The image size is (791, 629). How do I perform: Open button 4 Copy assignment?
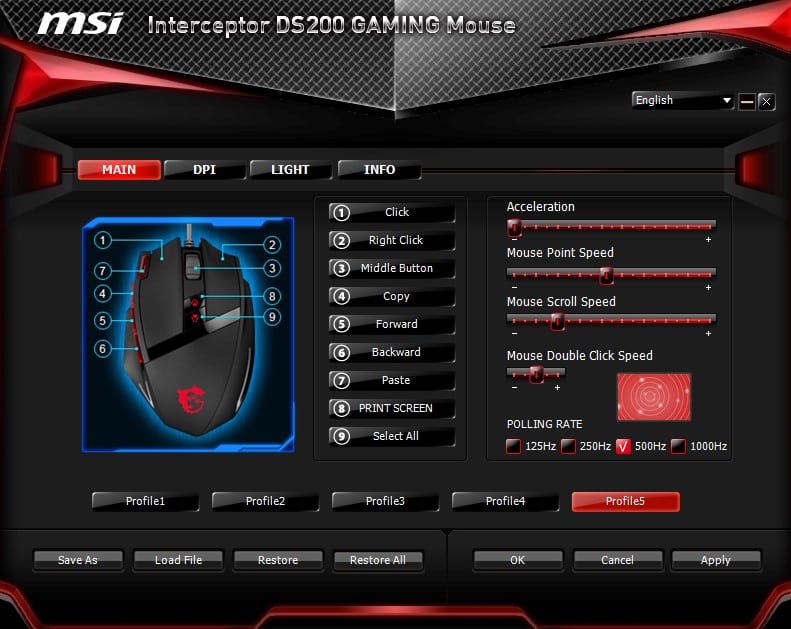point(392,297)
